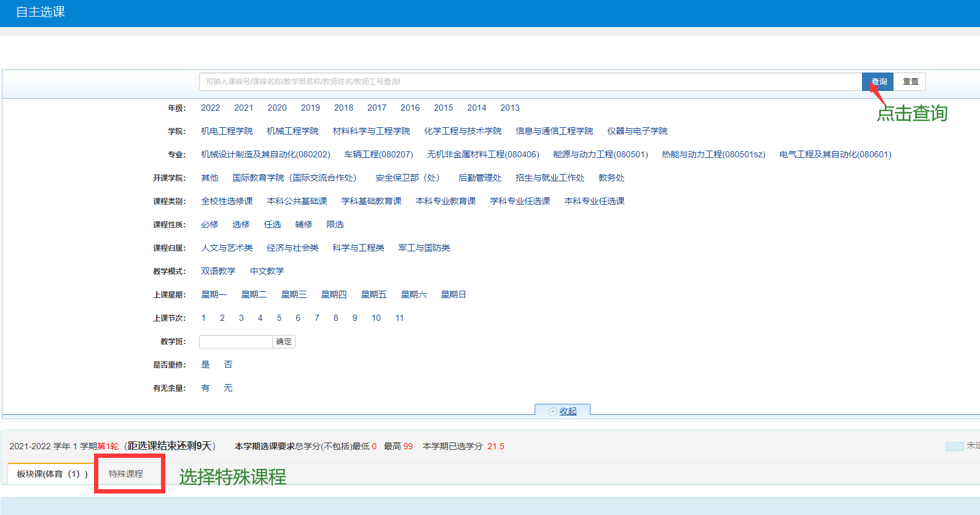This screenshot has height=515, width=980.
Task: Pick 人文与艺术类 course attribution
Action: coord(227,248)
